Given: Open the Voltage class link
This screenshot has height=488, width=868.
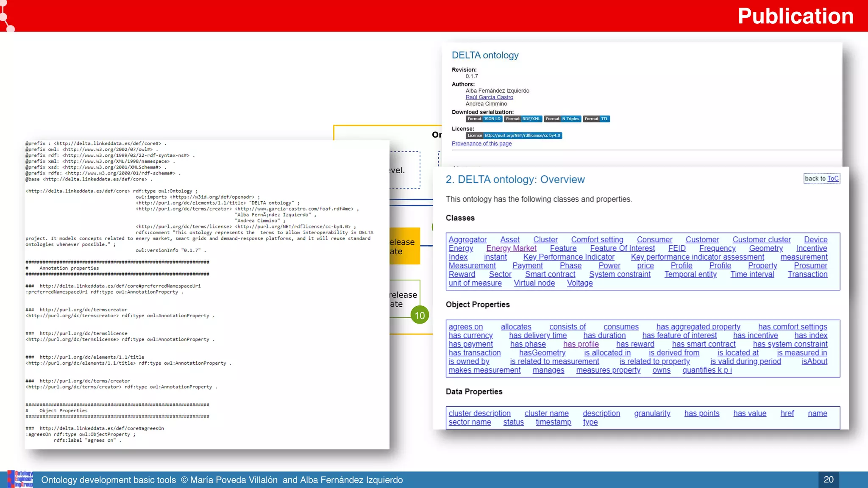Looking at the screenshot, I should click(x=580, y=283).
